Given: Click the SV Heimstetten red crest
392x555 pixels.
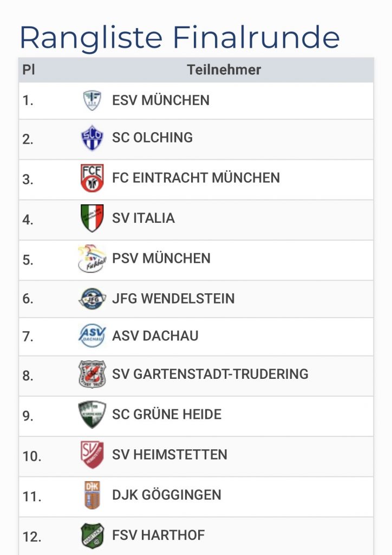Looking at the screenshot, I should click(x=92, y=455).
